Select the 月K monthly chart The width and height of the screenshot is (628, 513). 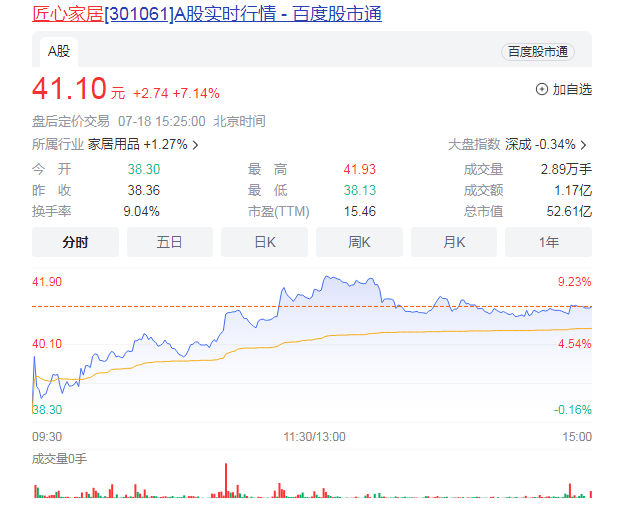tap(454, 242)
